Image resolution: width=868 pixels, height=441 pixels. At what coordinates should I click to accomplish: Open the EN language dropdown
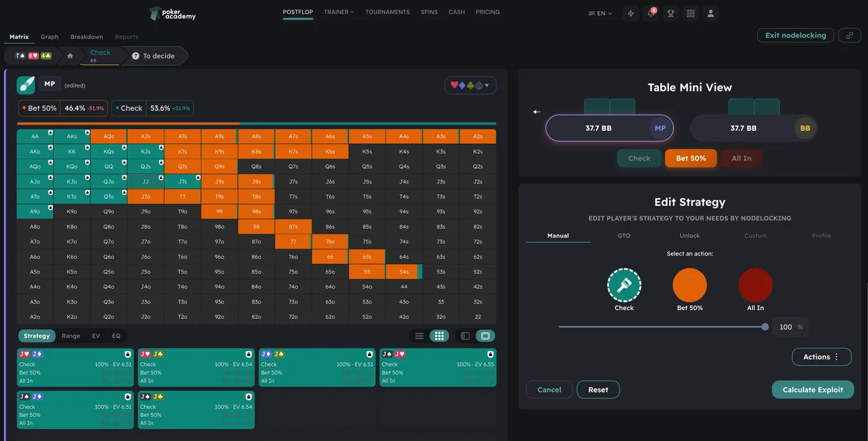pos(600,13)
